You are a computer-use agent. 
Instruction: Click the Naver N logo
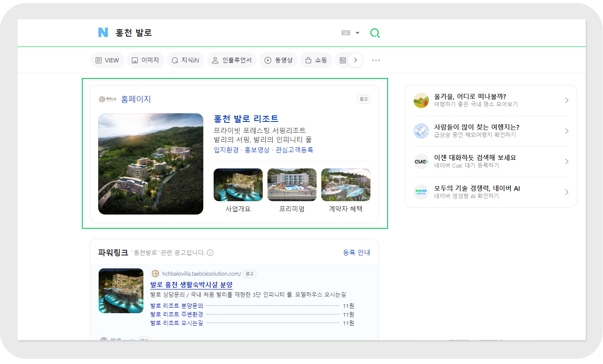pos(103,32)
